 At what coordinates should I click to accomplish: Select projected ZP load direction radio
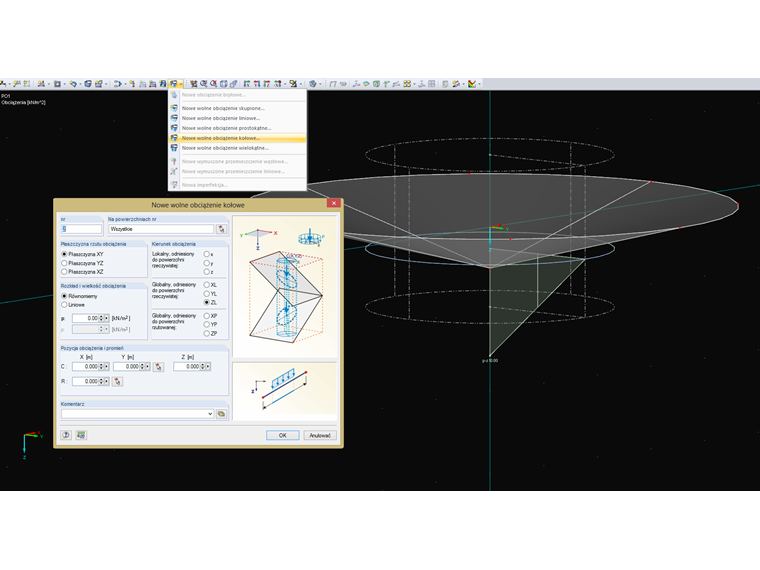point(206,333)
